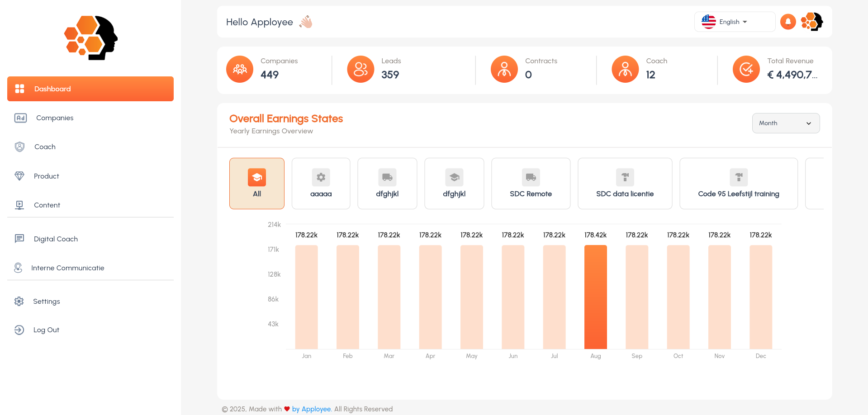
Task: Expand the Month period dropdown
Action: coord(786,123)
